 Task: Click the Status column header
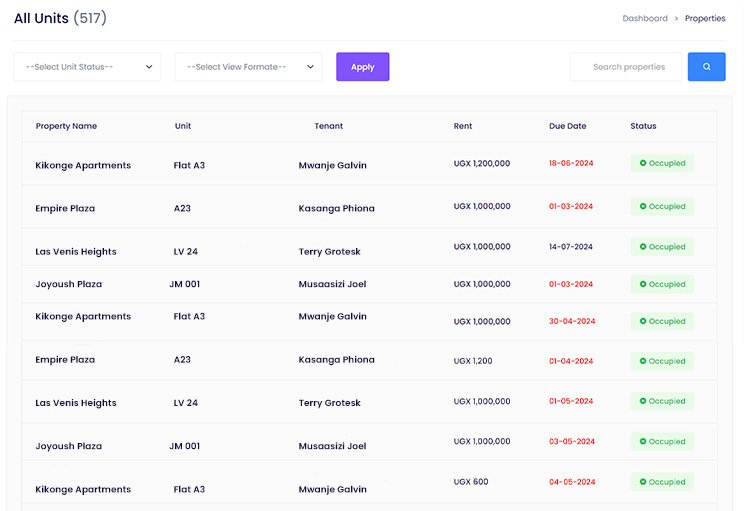pyautogui.click(x=643, y=126)
